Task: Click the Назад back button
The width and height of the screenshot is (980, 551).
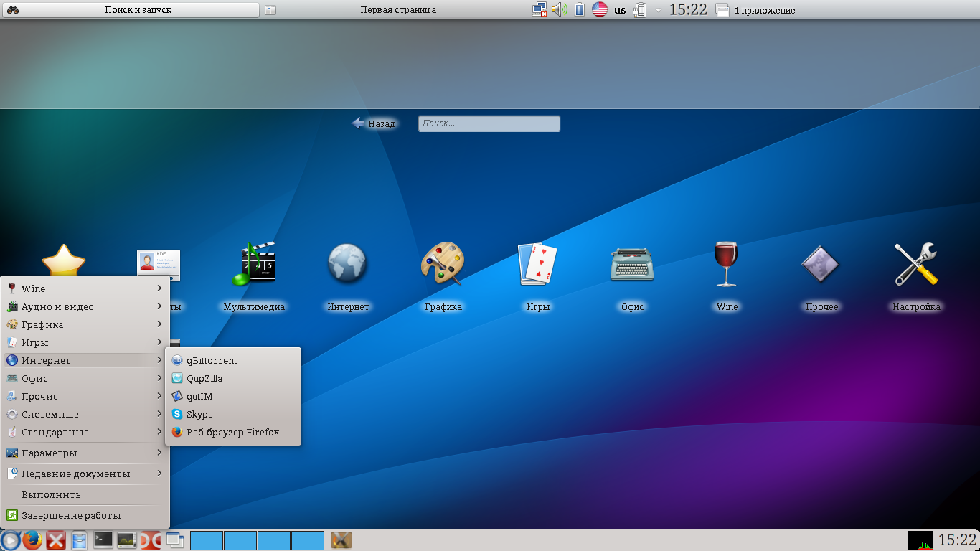Action: (x=374, y=123)
